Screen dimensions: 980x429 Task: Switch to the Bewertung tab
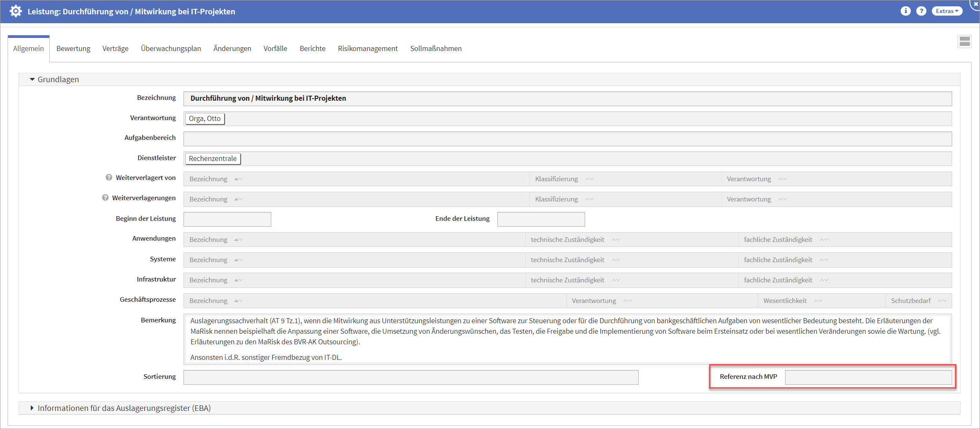tap(73, 48)
